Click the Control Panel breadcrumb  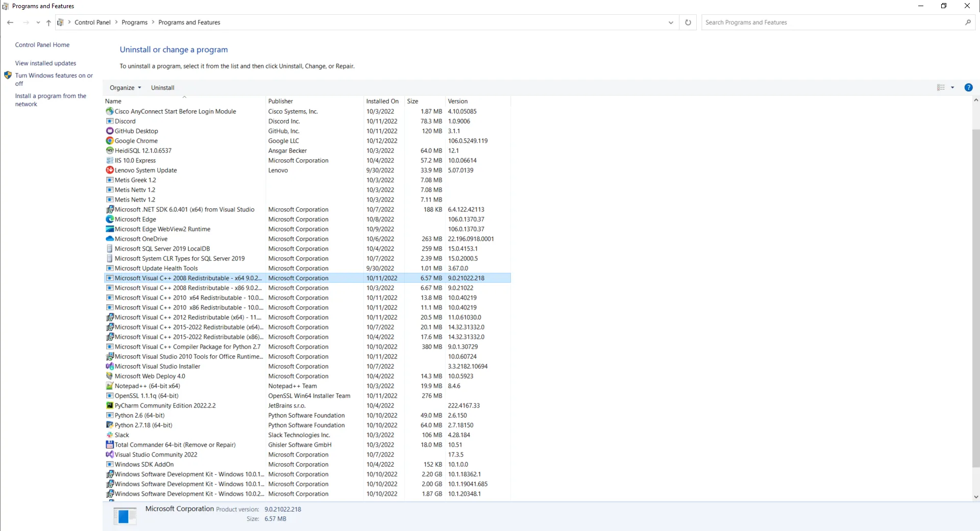[x=92, y=22]
